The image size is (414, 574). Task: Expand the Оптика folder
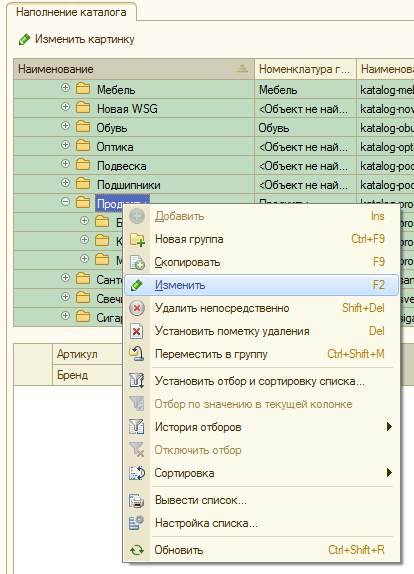65,145
